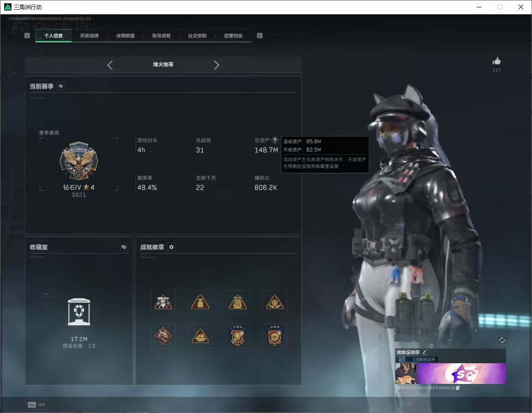Toggle the 收藏室 swap view button
Viewport: 532px width, 413px height.
coord(124,247)
